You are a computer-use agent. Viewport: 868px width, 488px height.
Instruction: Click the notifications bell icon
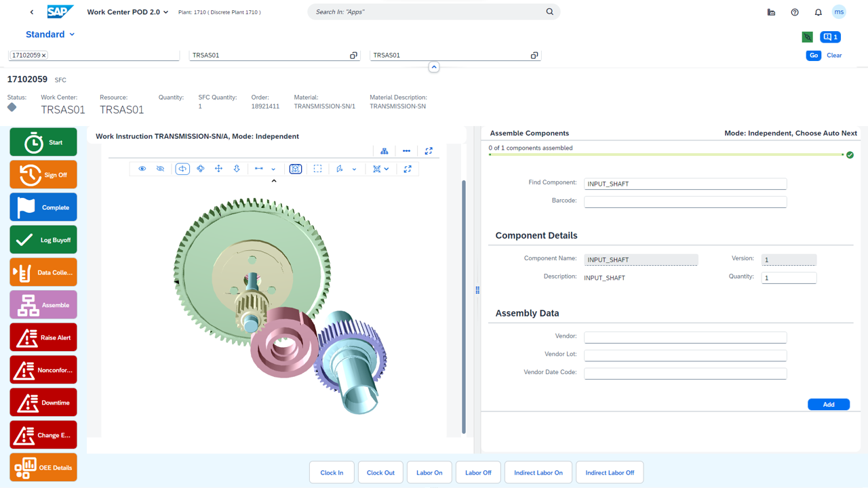[818, 12]
